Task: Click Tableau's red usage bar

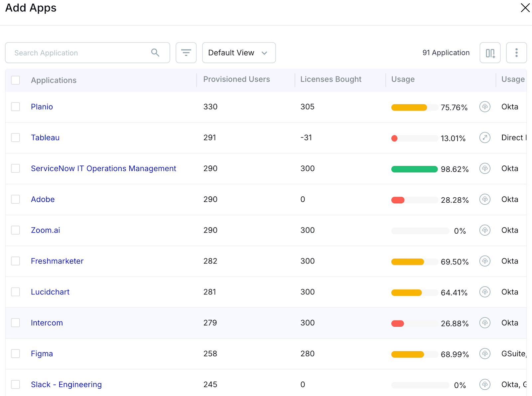Action: tap(394, 138)
